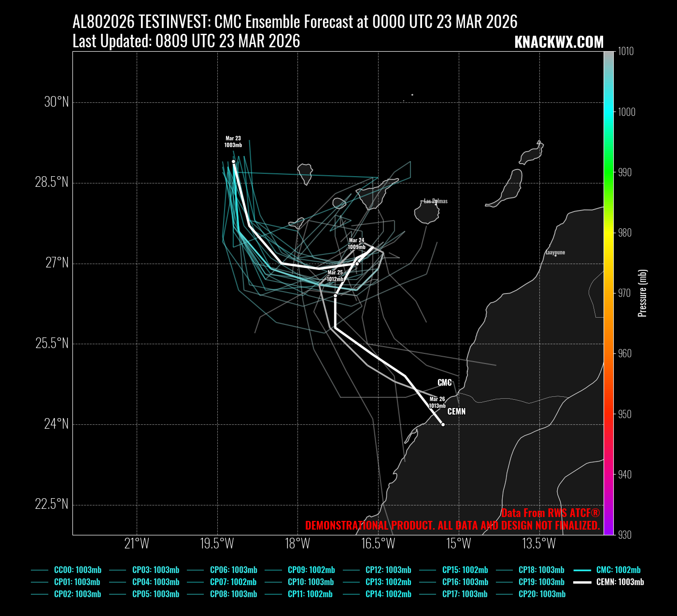Click the CP20: 1003mb legend entry
Screen dimensions: 677x616
coord(542,594)
